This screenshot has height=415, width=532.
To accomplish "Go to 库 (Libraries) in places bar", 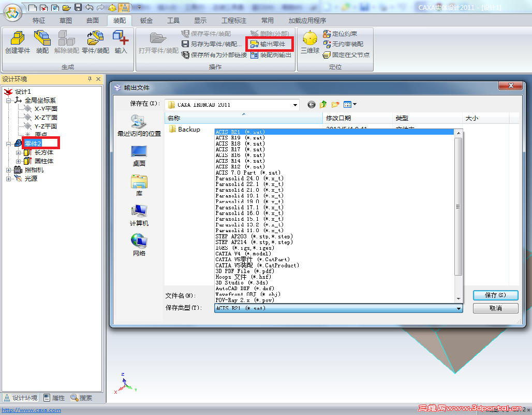I will pyautogui.click(x=139, y=186).
